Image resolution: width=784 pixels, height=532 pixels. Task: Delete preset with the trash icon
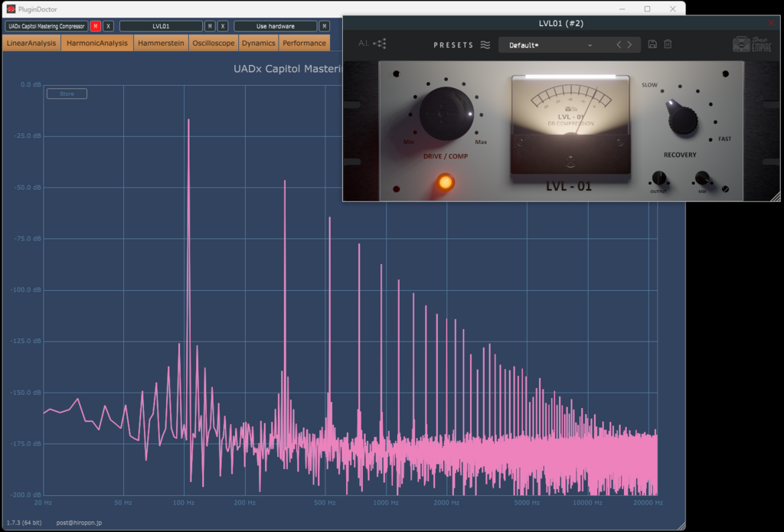[668, 44]
